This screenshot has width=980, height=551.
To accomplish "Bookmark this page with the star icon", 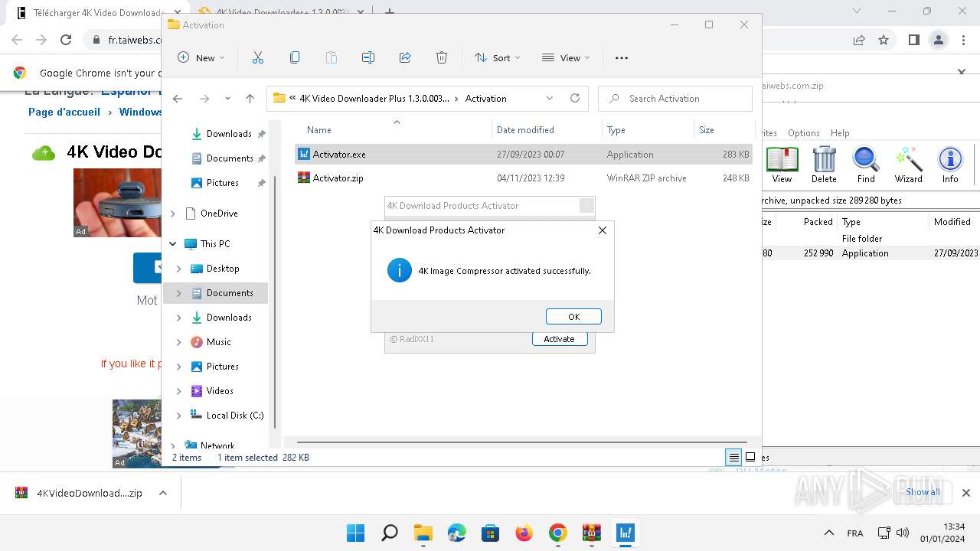I will [x=884, y=40].
